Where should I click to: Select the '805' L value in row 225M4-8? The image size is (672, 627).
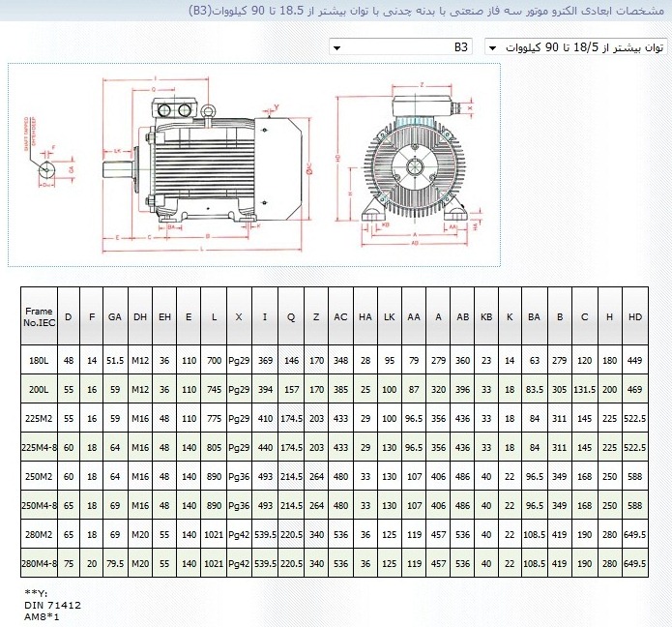click(215, 447)
